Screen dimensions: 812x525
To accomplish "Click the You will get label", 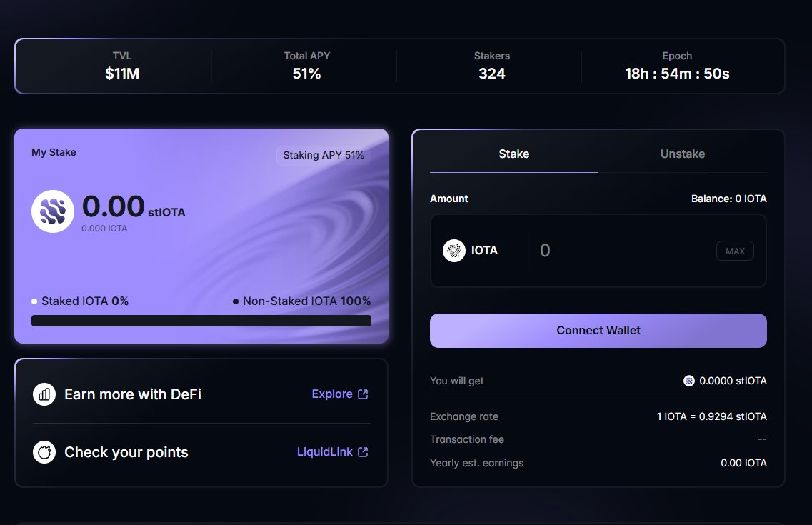I will tap(457, 381).
